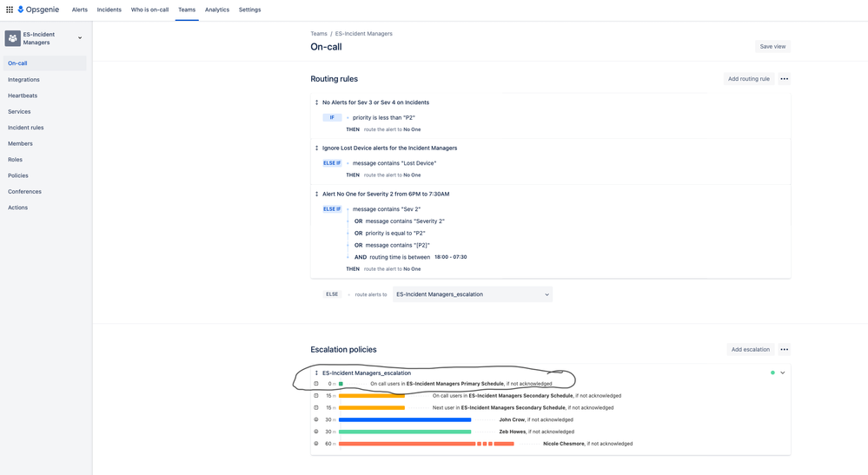Click the rule title Alert No One for Severity 2

386,195
